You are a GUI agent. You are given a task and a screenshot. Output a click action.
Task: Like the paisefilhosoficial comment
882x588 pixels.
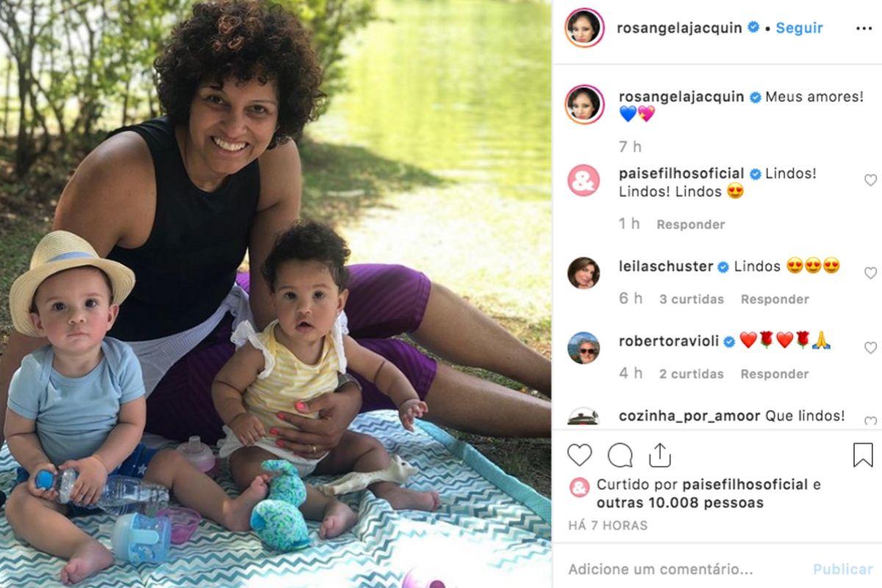tap(870, 180)
